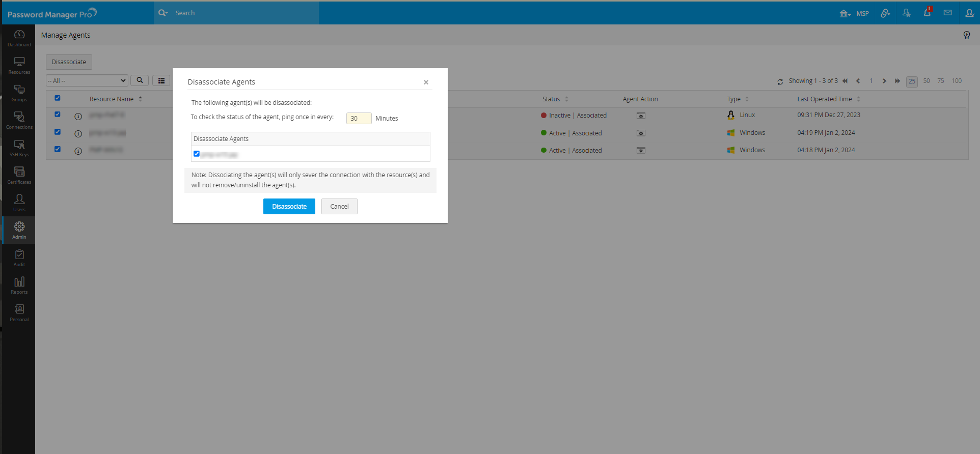Open Users in the sidebar
Image resolution: width=980 pixels, height=454 pixels.
point(19,203)
